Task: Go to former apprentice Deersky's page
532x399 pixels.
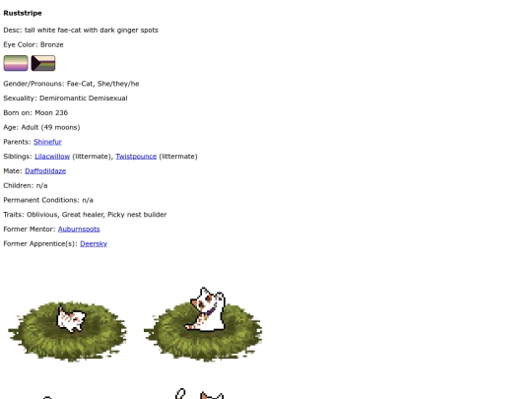Action: 94,243
